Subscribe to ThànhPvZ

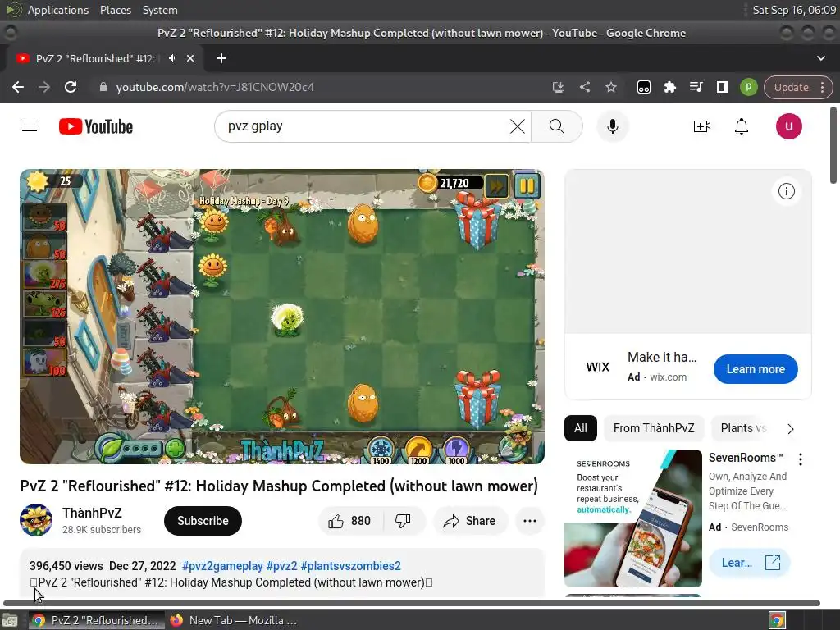[203, 521]
